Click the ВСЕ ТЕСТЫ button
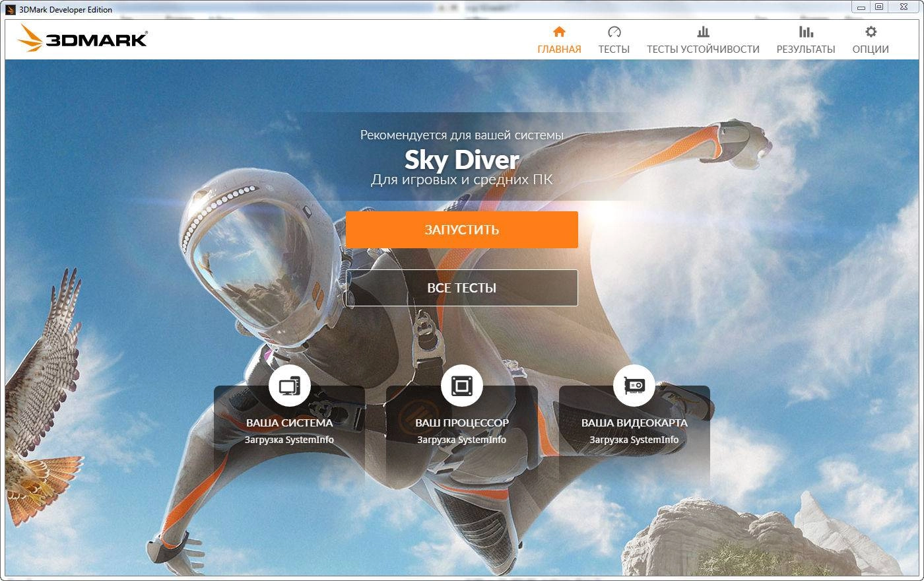 [x=462, y=288]
